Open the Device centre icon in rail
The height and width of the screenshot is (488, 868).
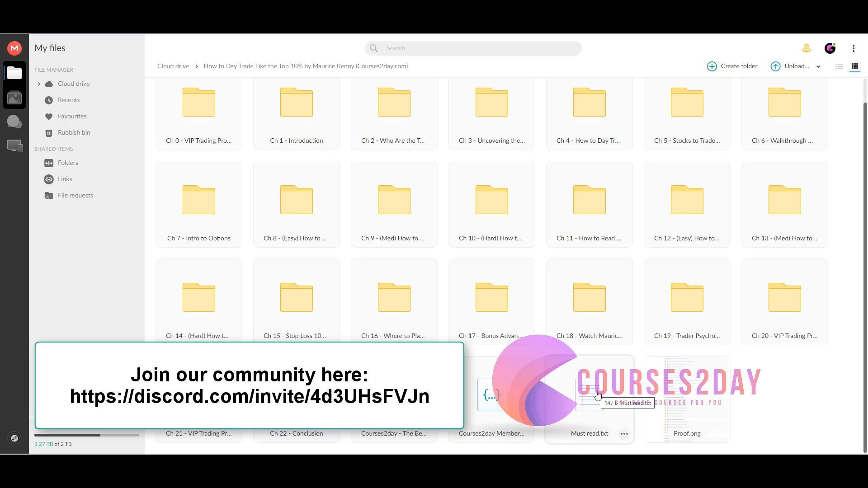point(14,145)
